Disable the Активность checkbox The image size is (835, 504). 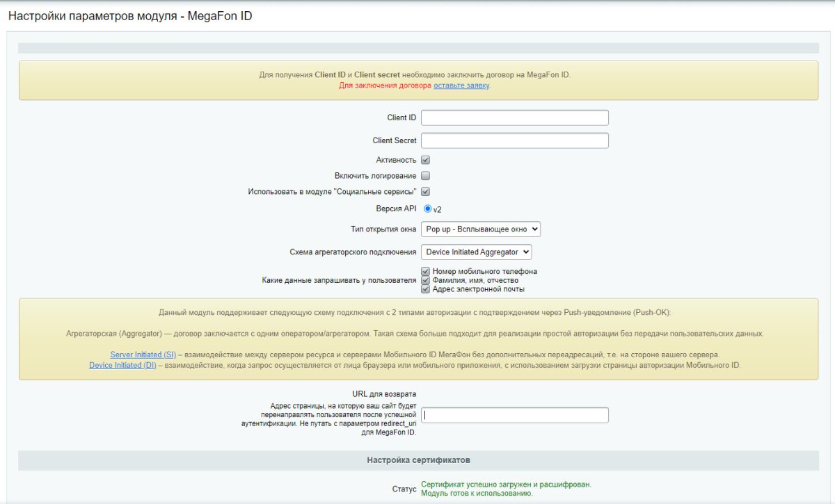[424, 159]
